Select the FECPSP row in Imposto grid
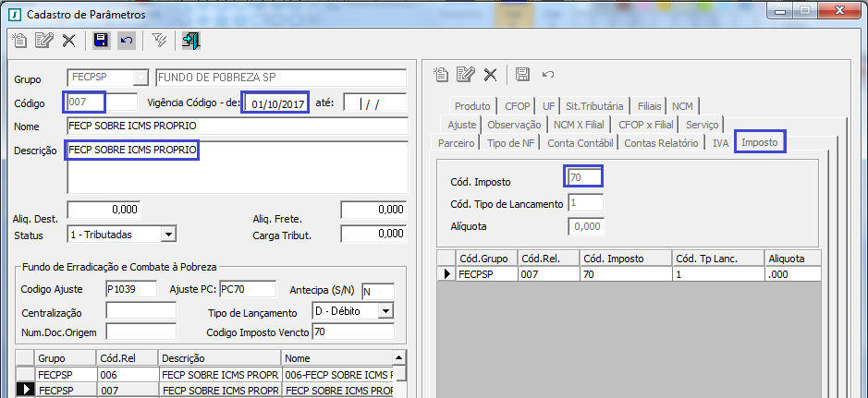 tap(629, 274)
